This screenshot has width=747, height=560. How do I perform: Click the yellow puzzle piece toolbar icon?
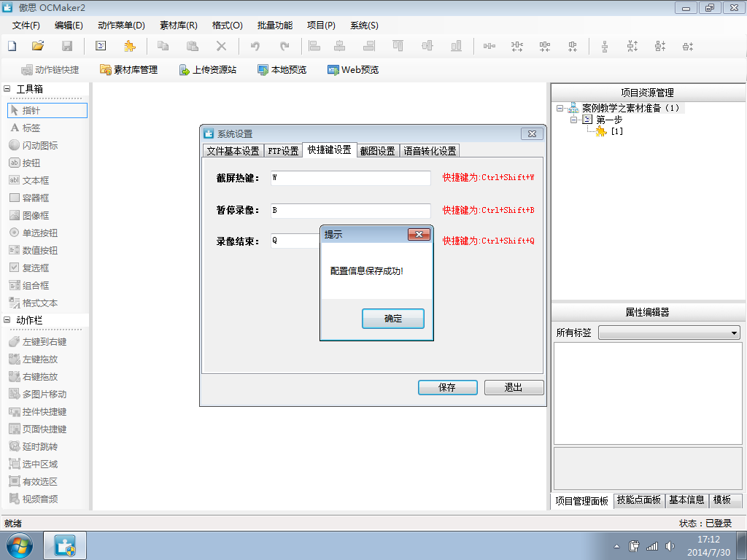click(x=129, y=46)
